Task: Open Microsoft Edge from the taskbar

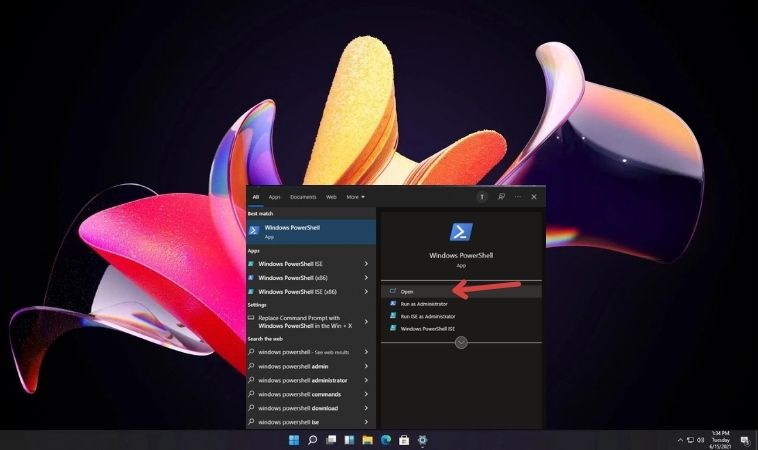Action: tap(385, 440)
